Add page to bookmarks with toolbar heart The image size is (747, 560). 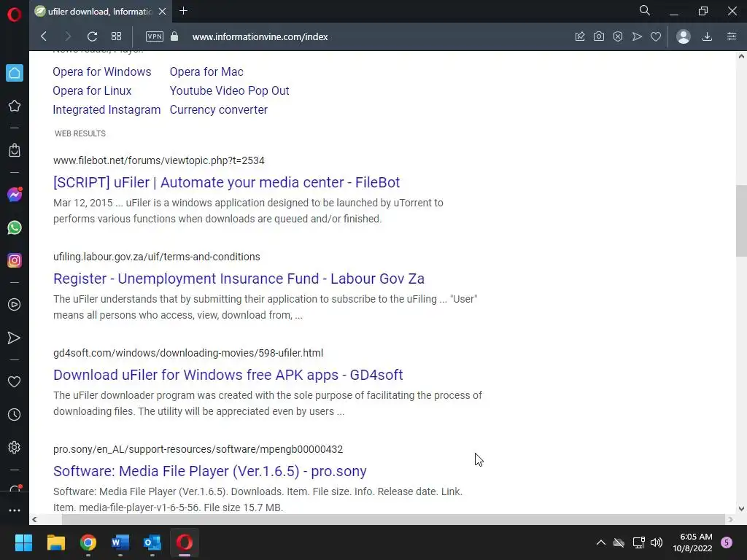click(656, 36)
